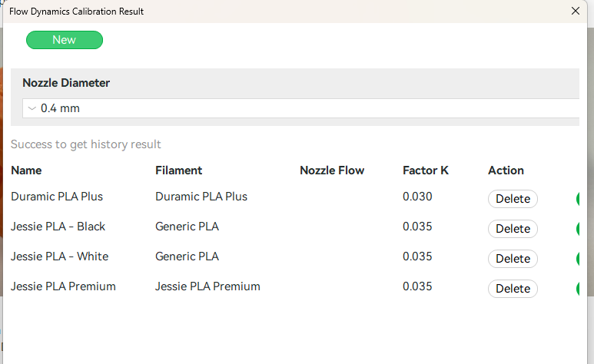
Task: Click the green New button
Action: (65, 40)
